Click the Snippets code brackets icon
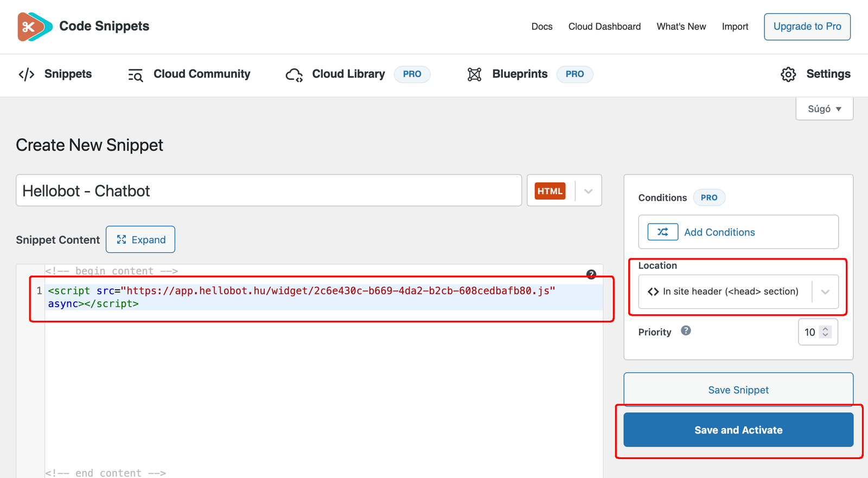Viewport: 868px width, 478px height. point(27,74)
